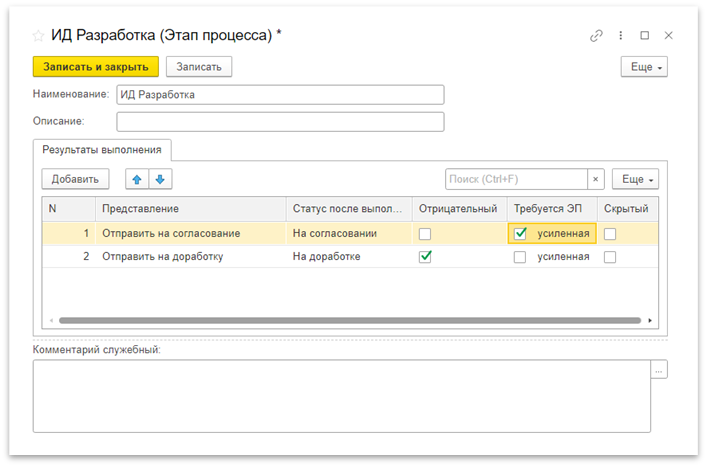Click into the Описание input field
Image resolution: width=707 pixels, height=467 pixels.
(280, 122)
